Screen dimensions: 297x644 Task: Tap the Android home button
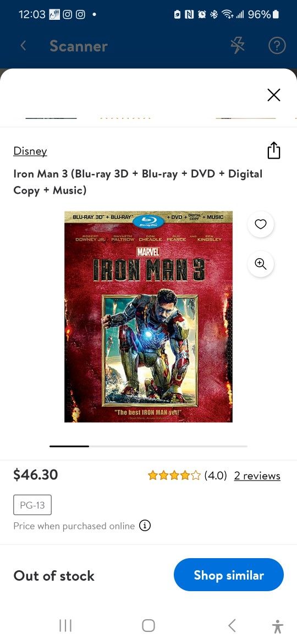pyautogui.click(x=148, y=625)
